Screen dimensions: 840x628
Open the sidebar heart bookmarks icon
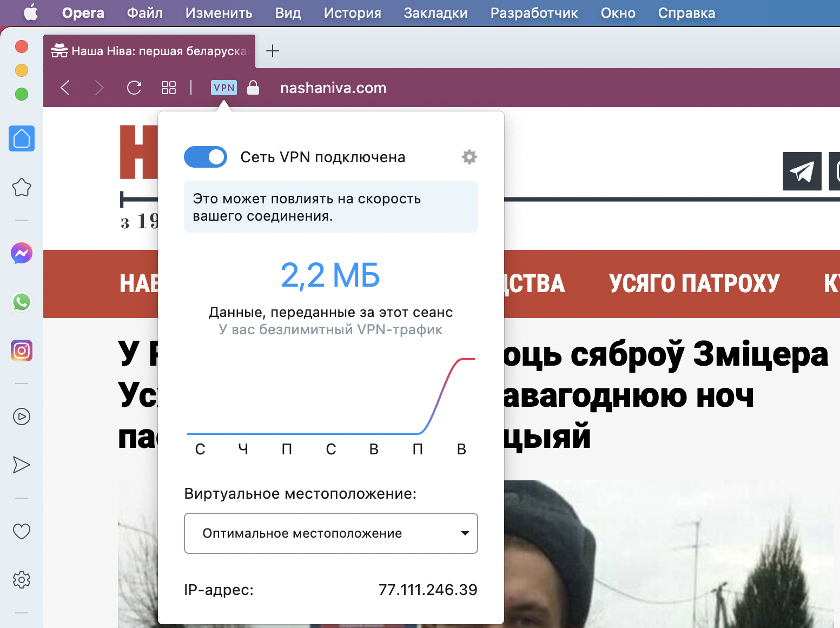coord(22,531)
